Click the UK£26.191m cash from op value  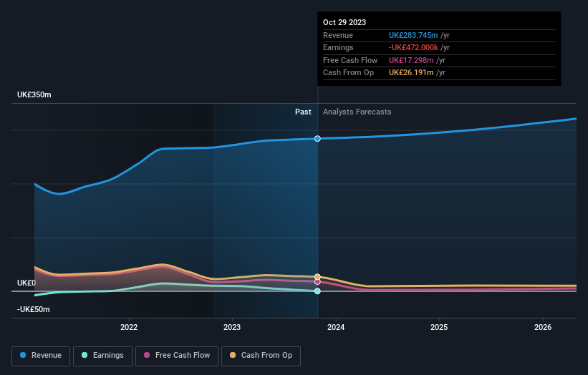click(x=411, y=73)
